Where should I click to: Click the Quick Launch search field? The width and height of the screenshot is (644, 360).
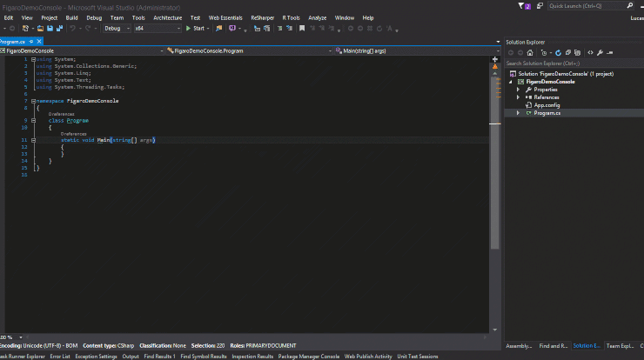pos(587,6)
